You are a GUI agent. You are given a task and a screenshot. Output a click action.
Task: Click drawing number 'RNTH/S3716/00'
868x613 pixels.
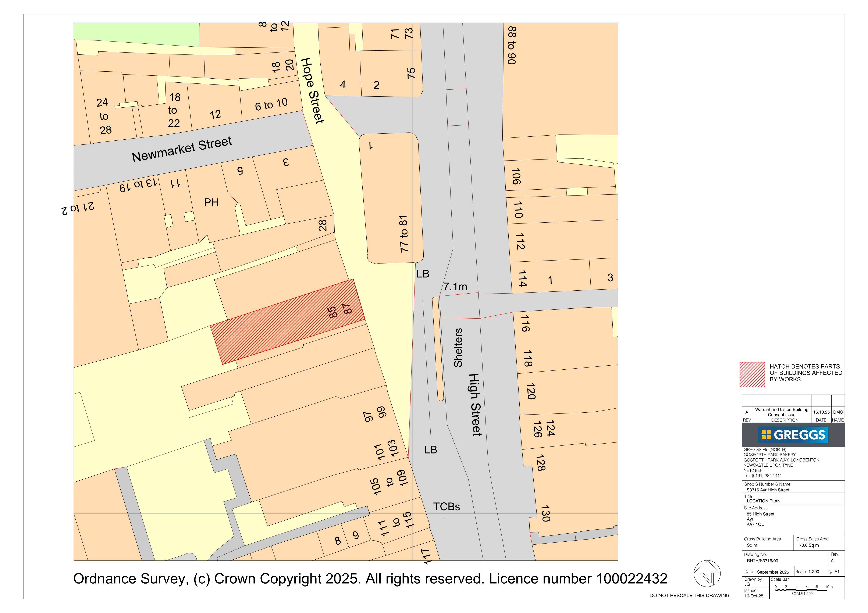[762, 561]
